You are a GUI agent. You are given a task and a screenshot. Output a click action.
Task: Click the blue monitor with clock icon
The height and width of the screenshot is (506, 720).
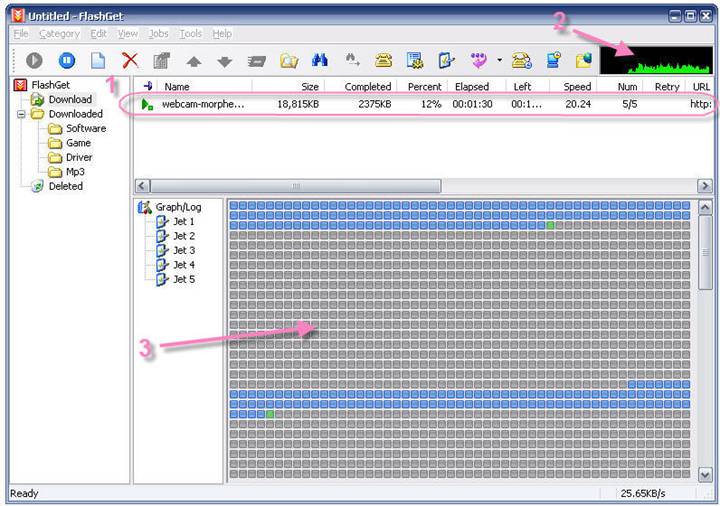554,60
